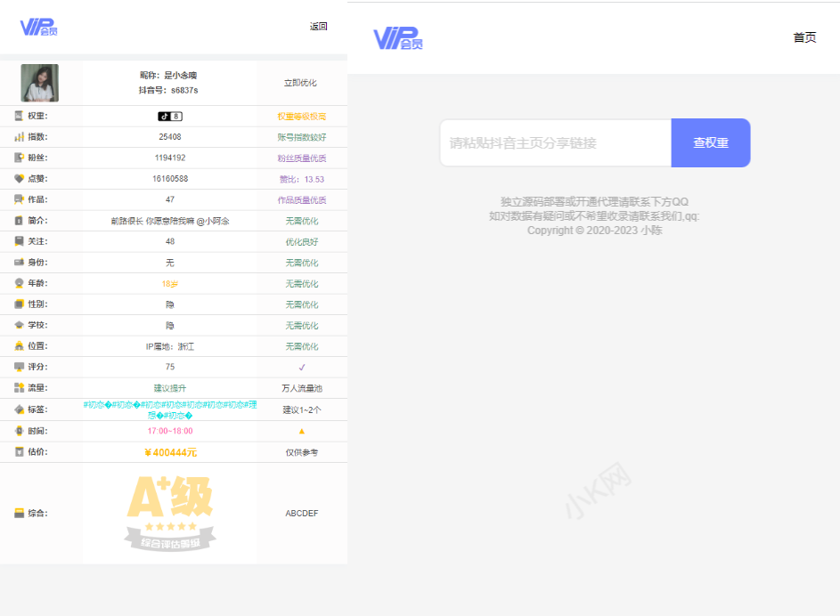The width and height of the screenshot is (840, 616).
Task: Click 返回 to go back
Action: click(x=318, y=27)
